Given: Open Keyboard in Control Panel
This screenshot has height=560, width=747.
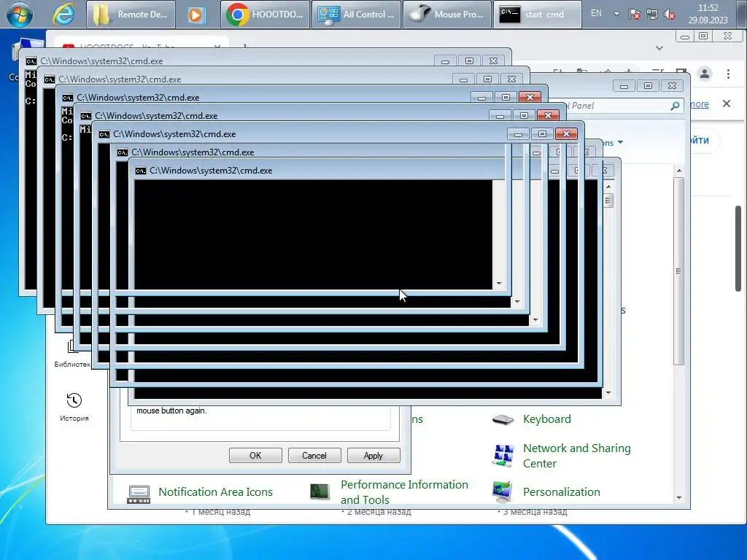Looking at the screenshot, I should (x=546, y=419).
